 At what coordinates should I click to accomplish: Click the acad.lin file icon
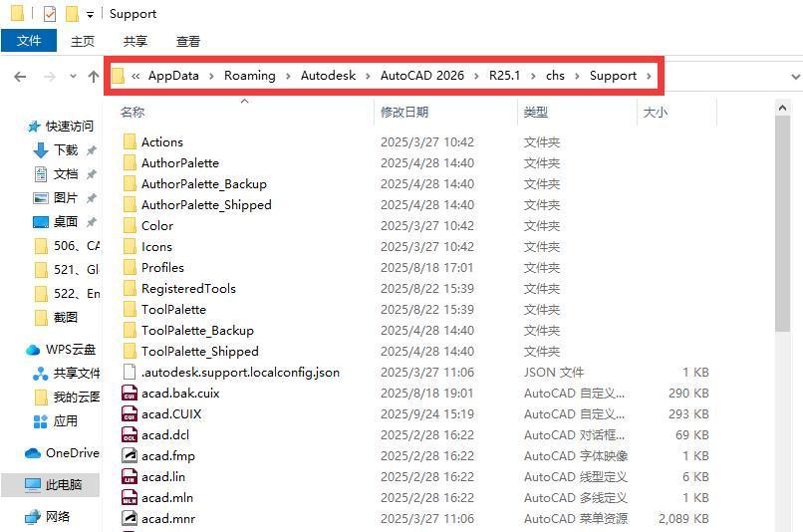(x=130, y=476)
